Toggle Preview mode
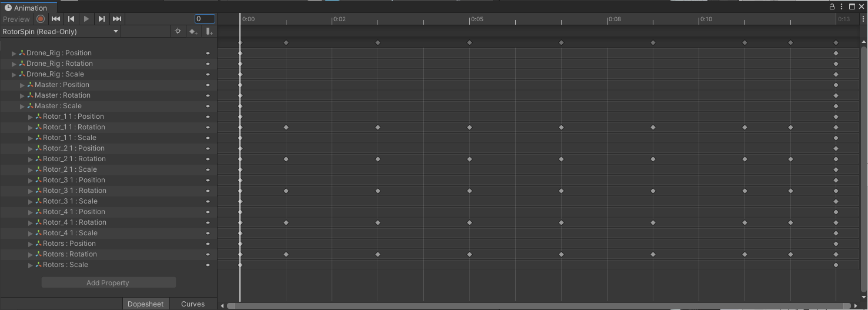The height and width of the screenshot is (310, 868). pyautogui.click(x=16, y=19)
